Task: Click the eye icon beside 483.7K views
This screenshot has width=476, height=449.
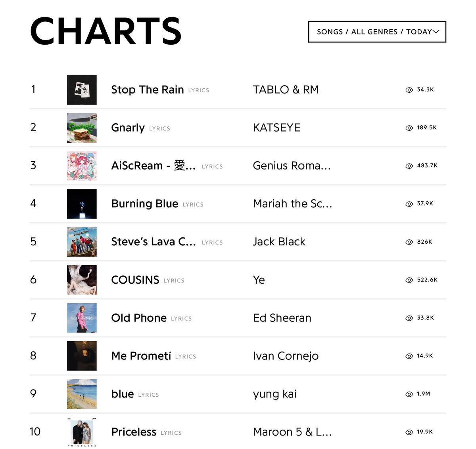Action: (x=409, y=166)
